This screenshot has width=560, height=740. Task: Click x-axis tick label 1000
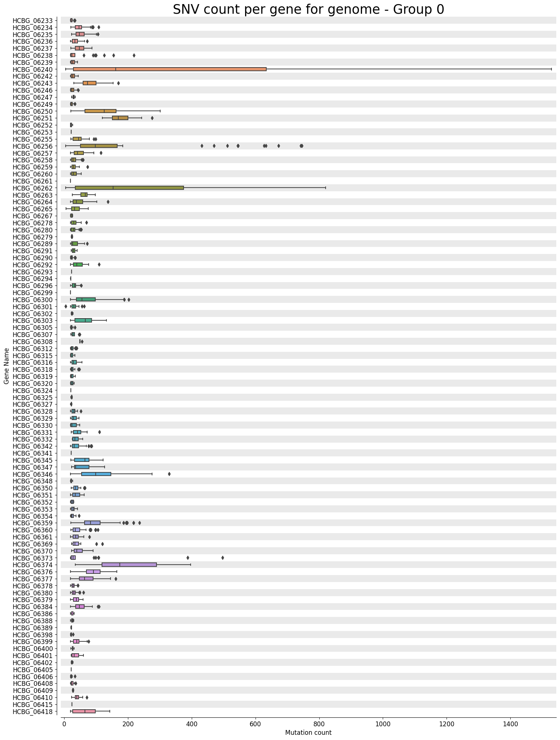pyautogui.click(x=383, y=723)
